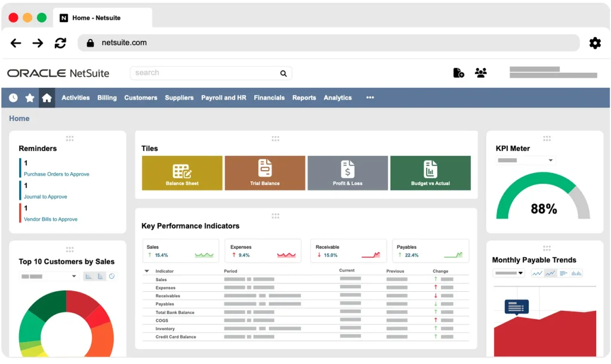Open the Suppliers menu

pos(179,98)
